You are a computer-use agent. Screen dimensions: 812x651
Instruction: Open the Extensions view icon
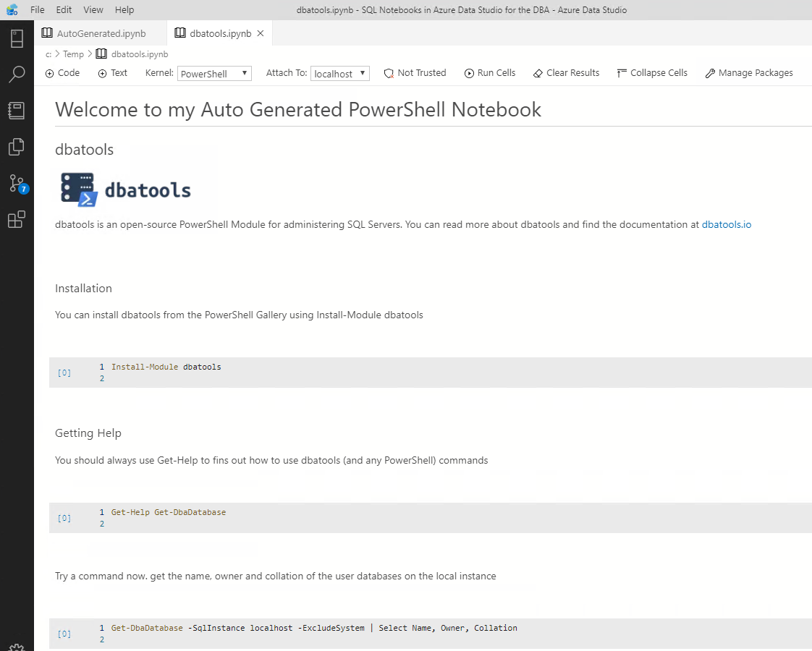coord(17,219)
